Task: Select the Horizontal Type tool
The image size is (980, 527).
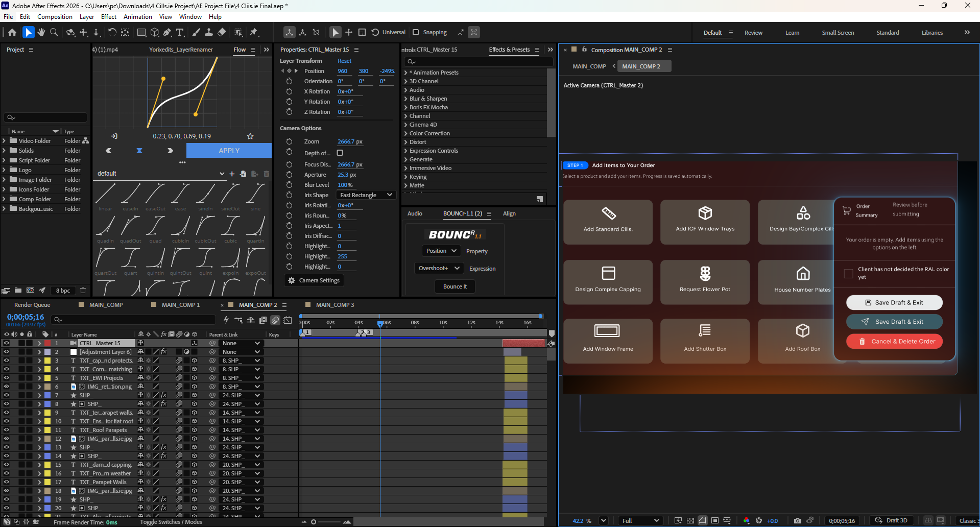Action: coord(180,33)
